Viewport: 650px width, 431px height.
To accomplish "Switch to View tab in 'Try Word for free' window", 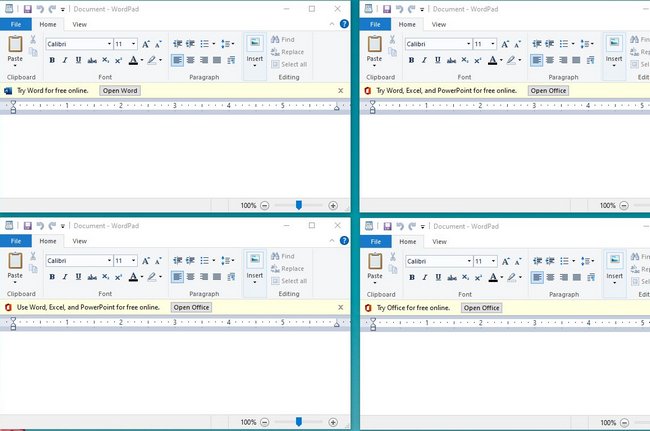I will [79, 24].
